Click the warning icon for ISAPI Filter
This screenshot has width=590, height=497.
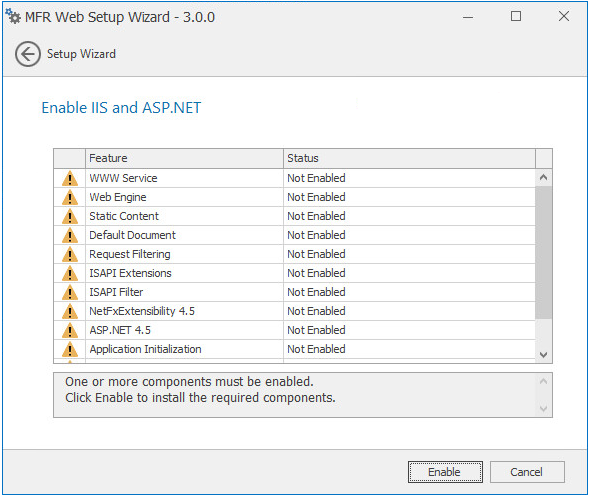pos(70,292)
